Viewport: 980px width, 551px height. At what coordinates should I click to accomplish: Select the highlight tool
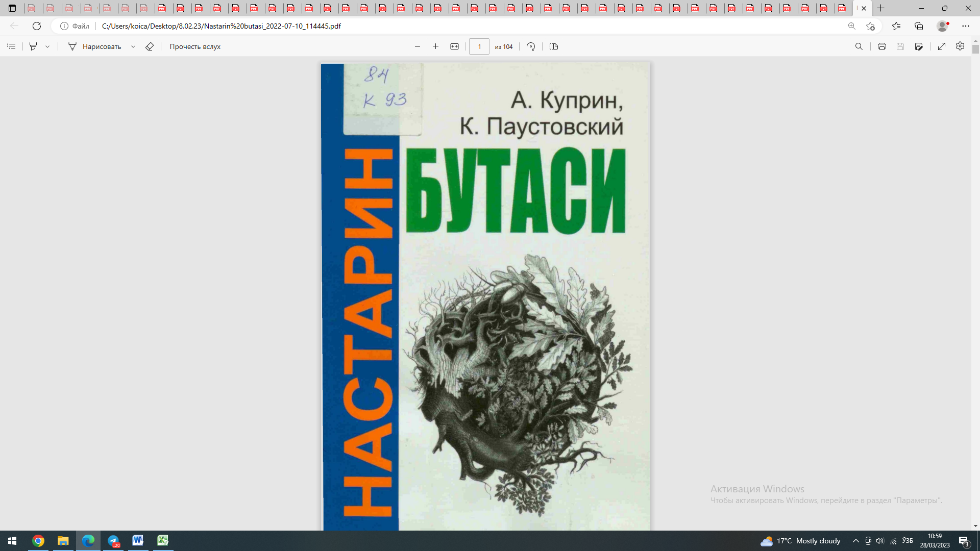coord(33,46)
